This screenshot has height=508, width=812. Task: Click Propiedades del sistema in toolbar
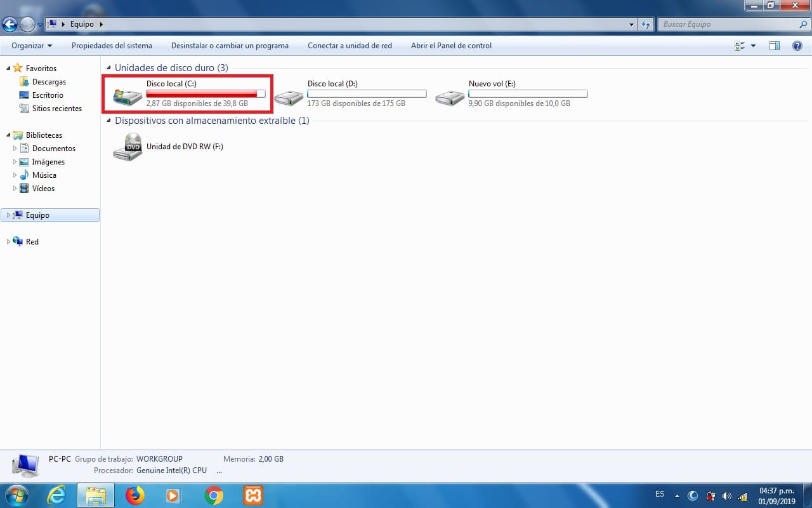112,46
